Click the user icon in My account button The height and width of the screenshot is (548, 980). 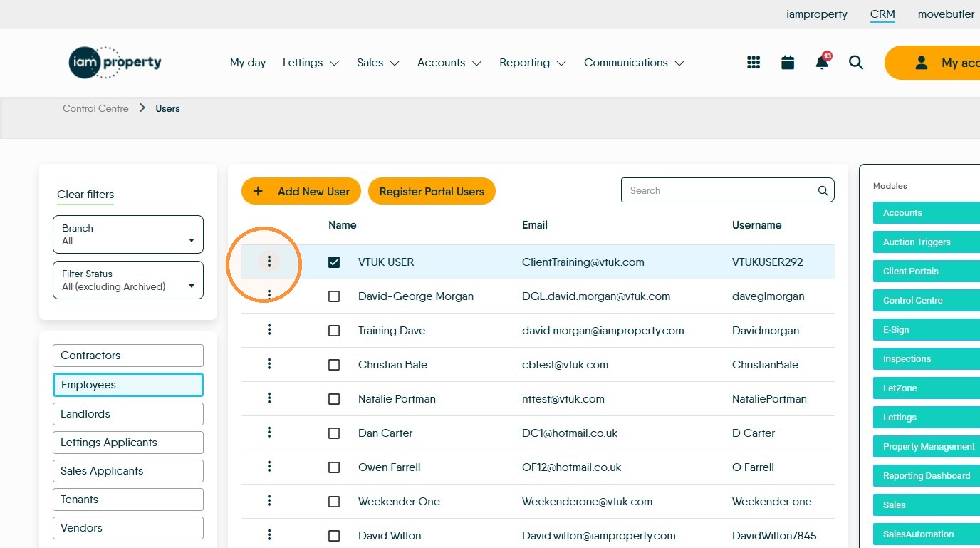[x=922, y=63]
